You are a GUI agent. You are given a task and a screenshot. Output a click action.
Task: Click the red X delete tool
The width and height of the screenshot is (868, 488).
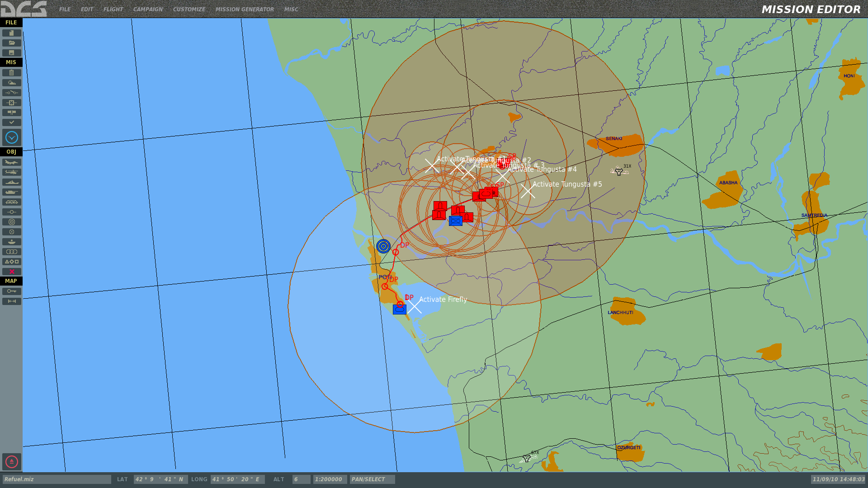coord(12,272)
